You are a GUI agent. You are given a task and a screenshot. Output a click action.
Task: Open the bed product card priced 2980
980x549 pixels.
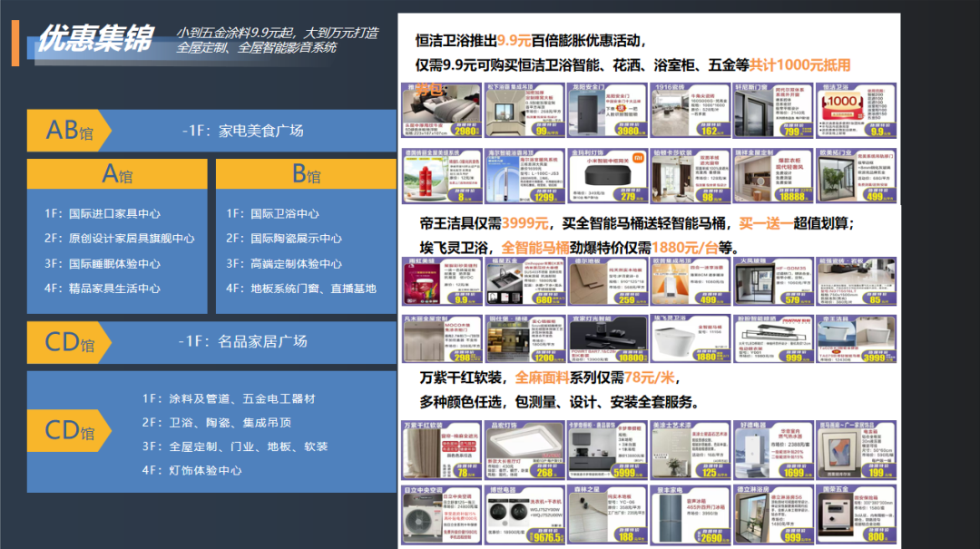442,110
